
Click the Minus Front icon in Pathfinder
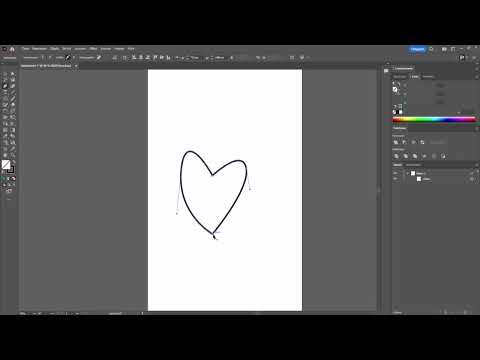point(404,142)
